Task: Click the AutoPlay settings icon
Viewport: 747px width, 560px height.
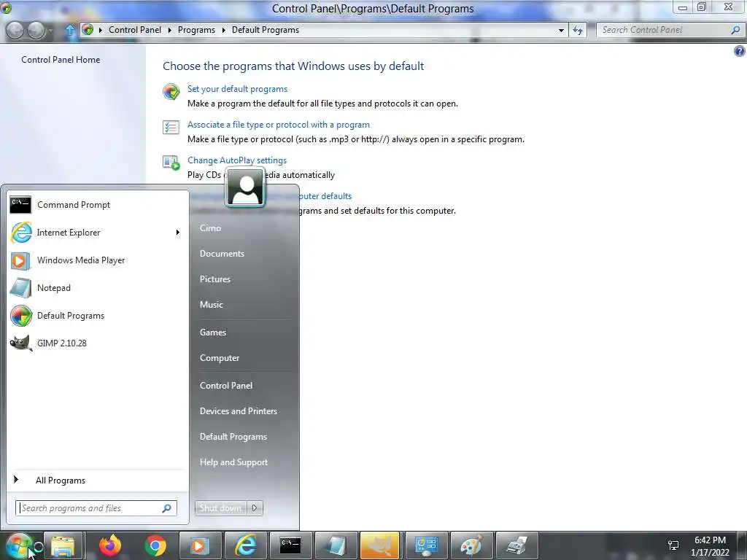Action: click(171, 163)
